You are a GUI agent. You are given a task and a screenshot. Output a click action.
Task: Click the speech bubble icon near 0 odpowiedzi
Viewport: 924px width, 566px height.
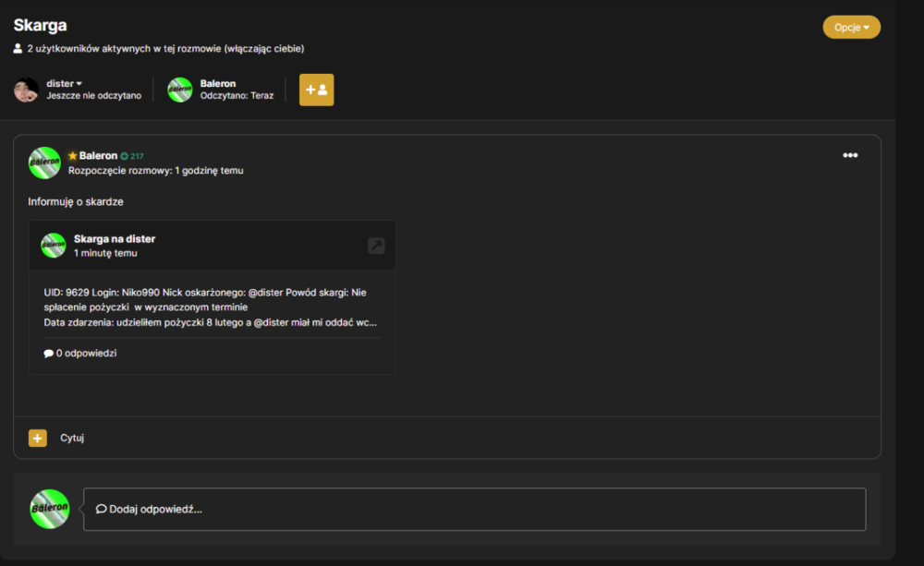(x=48, y=354)
